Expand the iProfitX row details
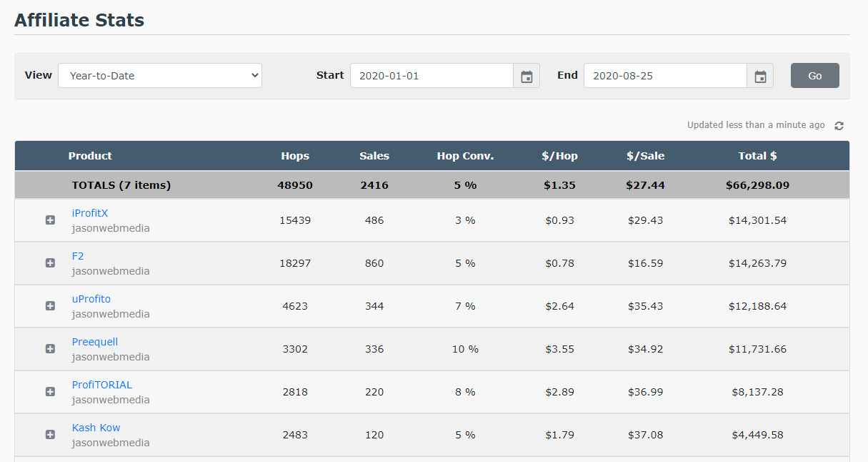868x462 pixels. coord(50,220)
